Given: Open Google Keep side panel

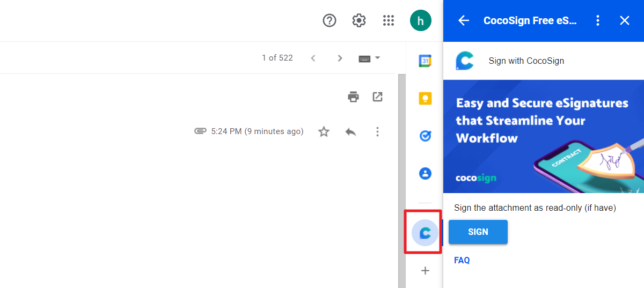Looking at the screenshot, I should tap(425, 98).
